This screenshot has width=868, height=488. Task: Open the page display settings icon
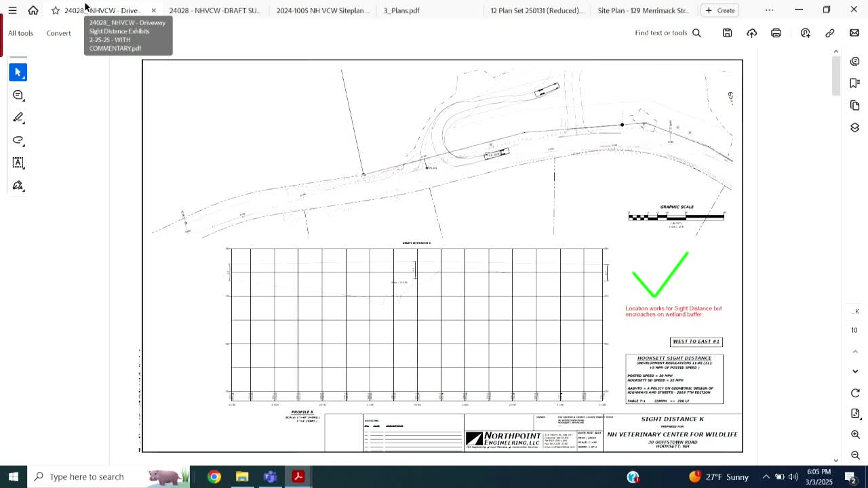pos(854,413)
